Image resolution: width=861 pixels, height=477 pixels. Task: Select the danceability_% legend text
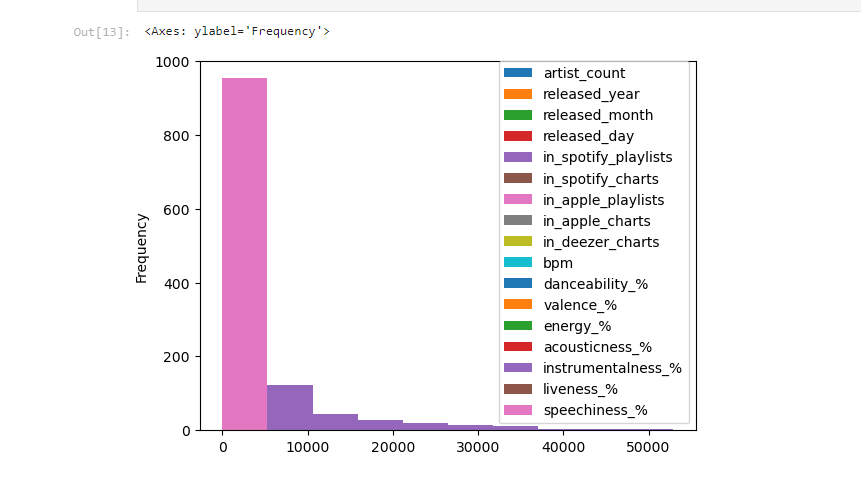click(x=595, y=284)
